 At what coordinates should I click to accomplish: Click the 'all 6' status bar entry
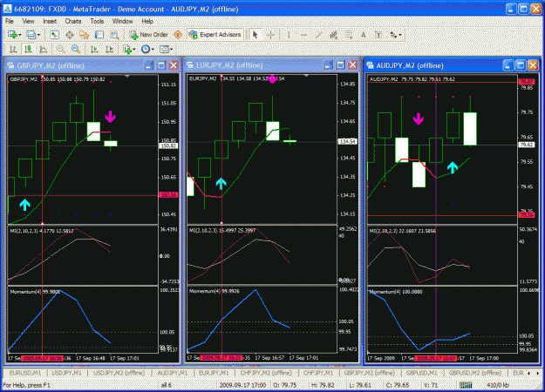167,385
